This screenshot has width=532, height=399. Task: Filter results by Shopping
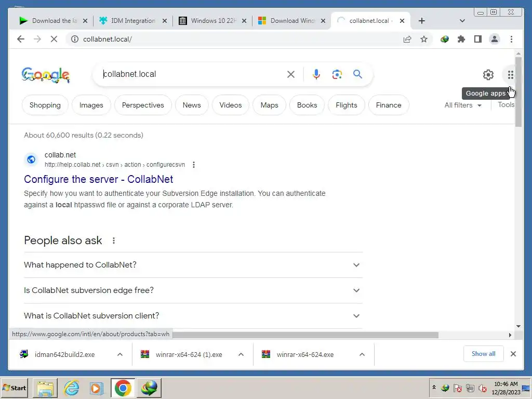45,105
